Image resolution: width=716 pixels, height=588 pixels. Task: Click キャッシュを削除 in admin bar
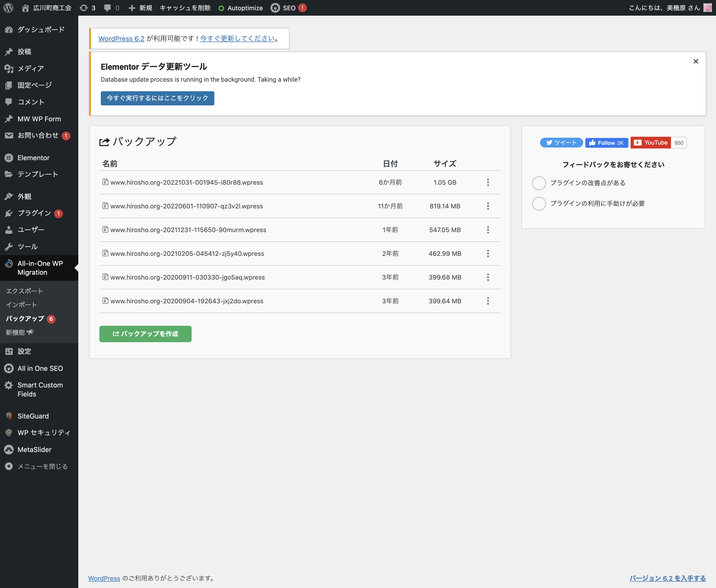185,8
